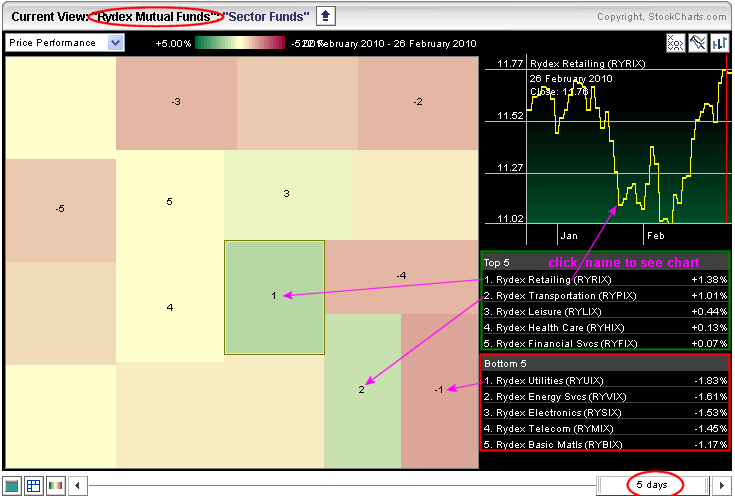Click the -1.83% value for Rydex Utilities

pos(711,381)
